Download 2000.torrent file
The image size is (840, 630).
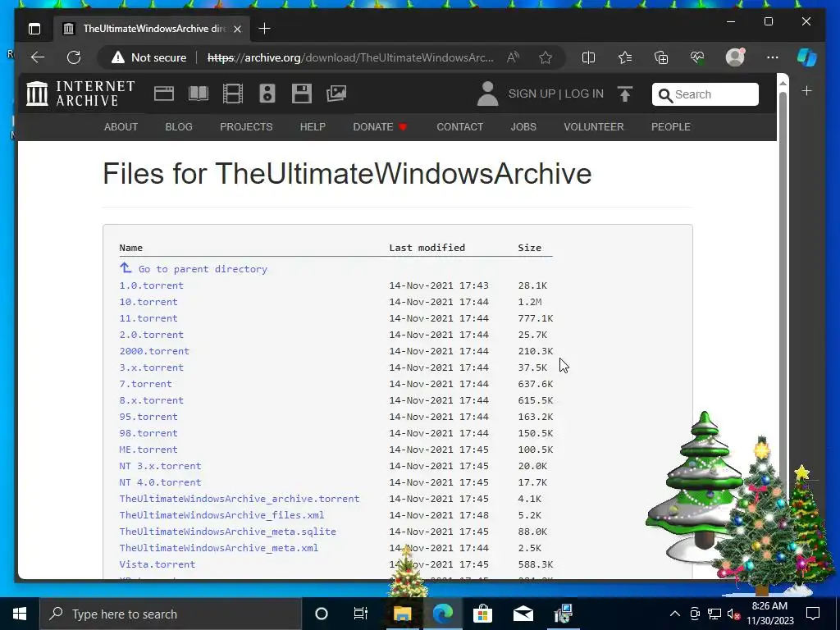point(154,351)
